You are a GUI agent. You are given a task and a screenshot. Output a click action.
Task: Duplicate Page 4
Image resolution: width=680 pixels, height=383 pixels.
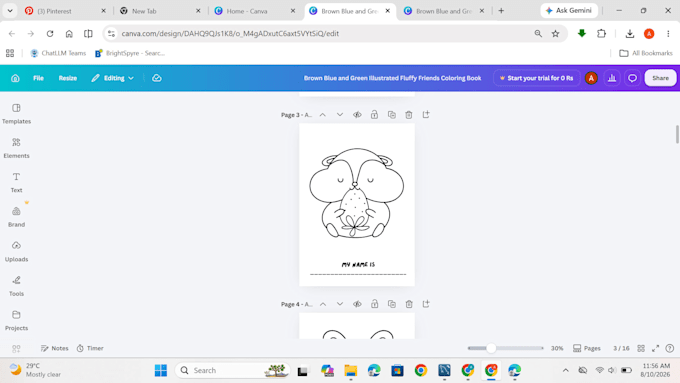point(392,304)
